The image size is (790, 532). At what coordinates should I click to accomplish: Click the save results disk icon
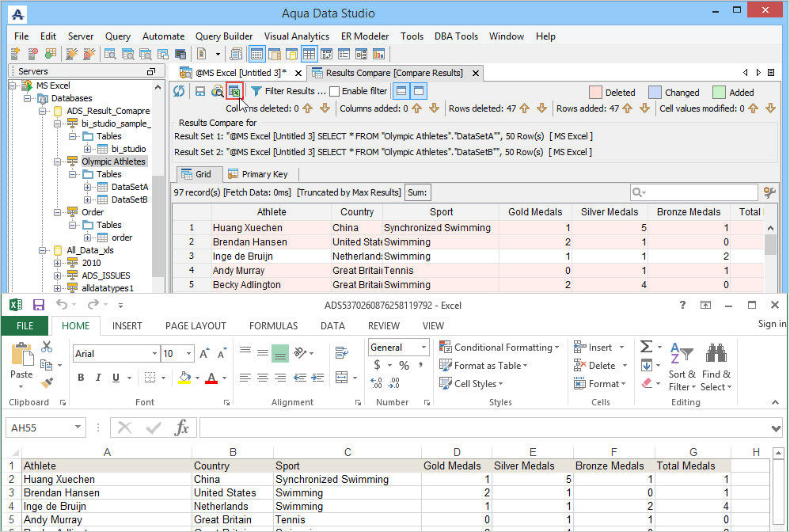click(x=200, y=91)
